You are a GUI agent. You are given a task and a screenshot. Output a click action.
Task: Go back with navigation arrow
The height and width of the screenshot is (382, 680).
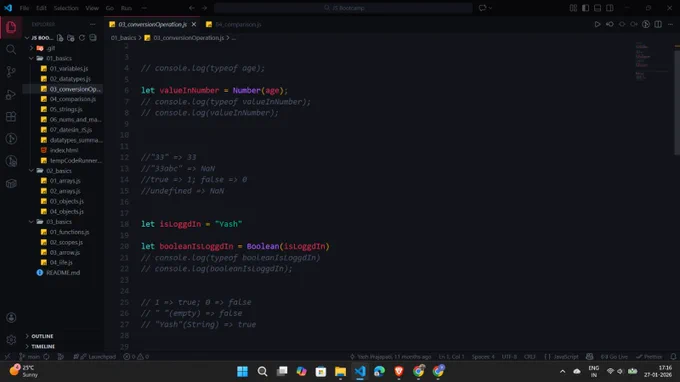192,8
